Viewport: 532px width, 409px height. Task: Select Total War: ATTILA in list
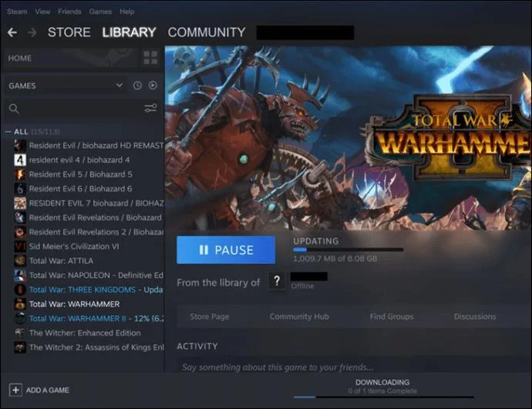click(x=61, y=261)
